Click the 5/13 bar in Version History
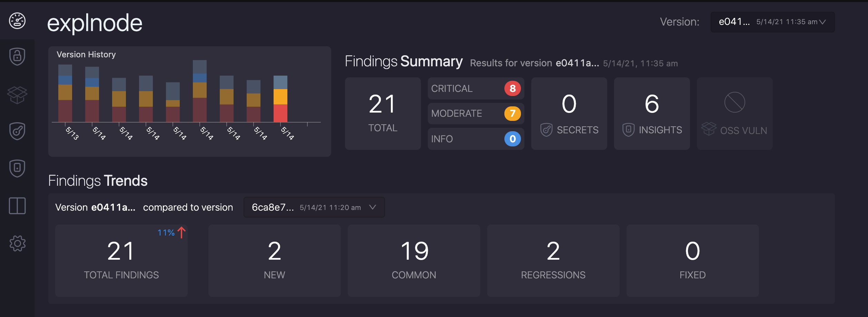 tap(65, 93)
